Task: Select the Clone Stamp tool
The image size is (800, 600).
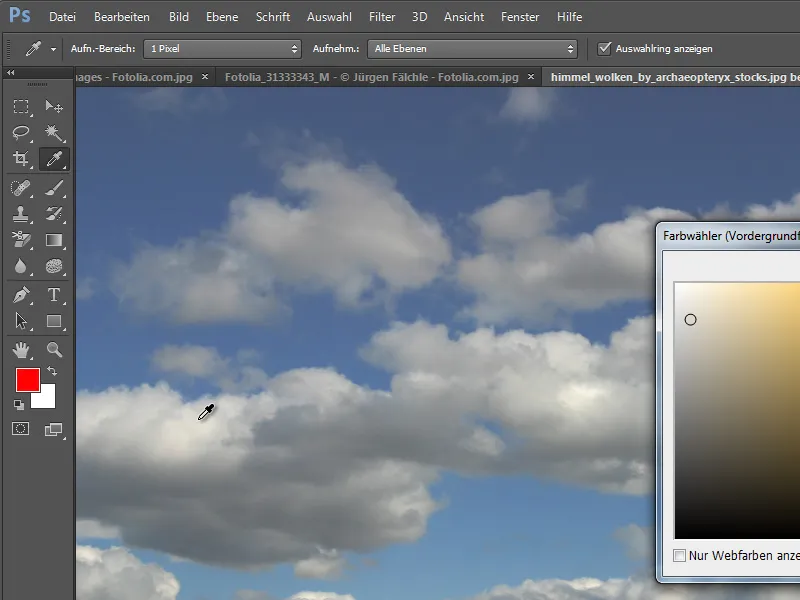Action: 21,214
